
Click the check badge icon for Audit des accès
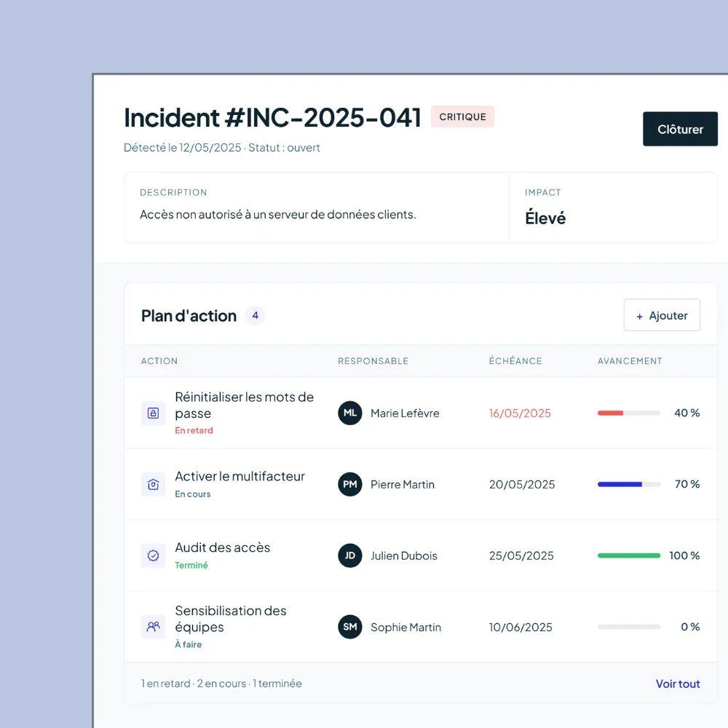coord(153,555)
